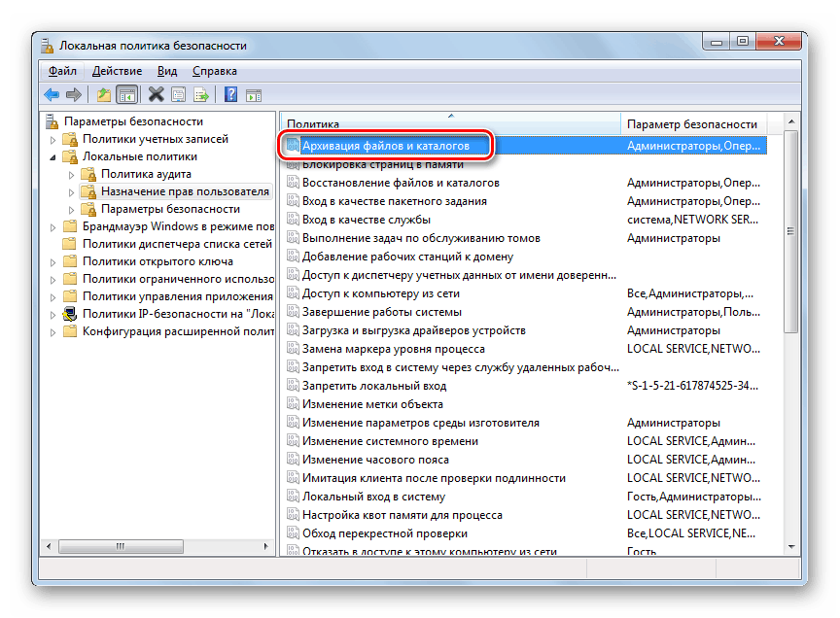Click the Export list toolbar icon
This screenshot has height=618, width=840.
(x=201, y=95)
